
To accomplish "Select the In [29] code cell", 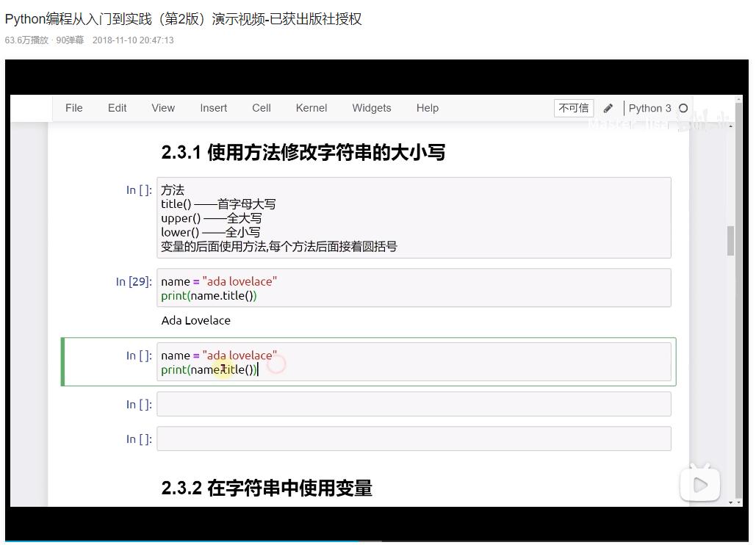I will [414, 288].
